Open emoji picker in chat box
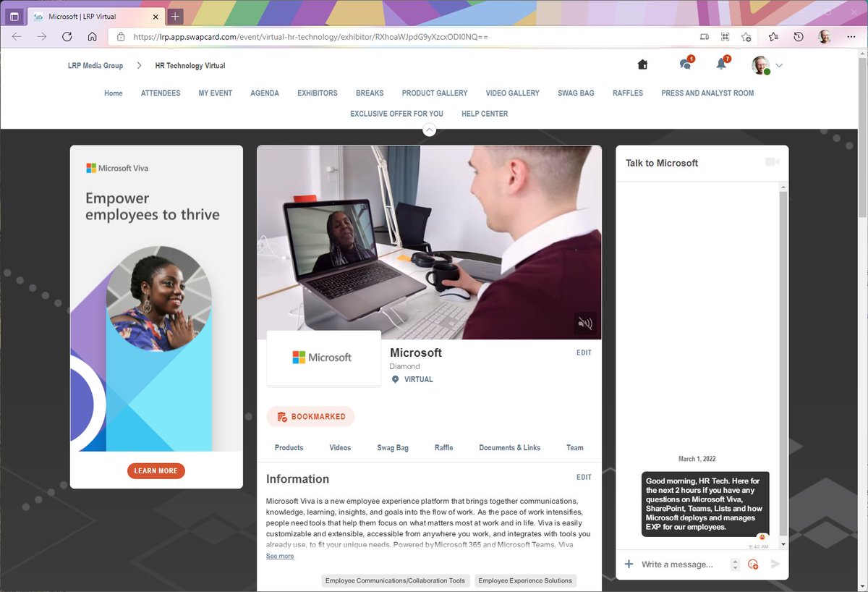868x592 pixels. 753,564
